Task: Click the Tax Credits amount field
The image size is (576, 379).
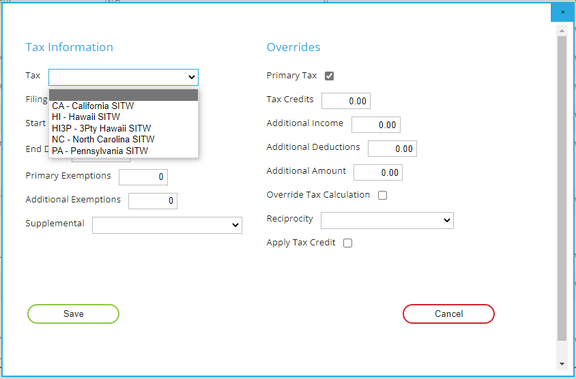Action: pos(346,101)
